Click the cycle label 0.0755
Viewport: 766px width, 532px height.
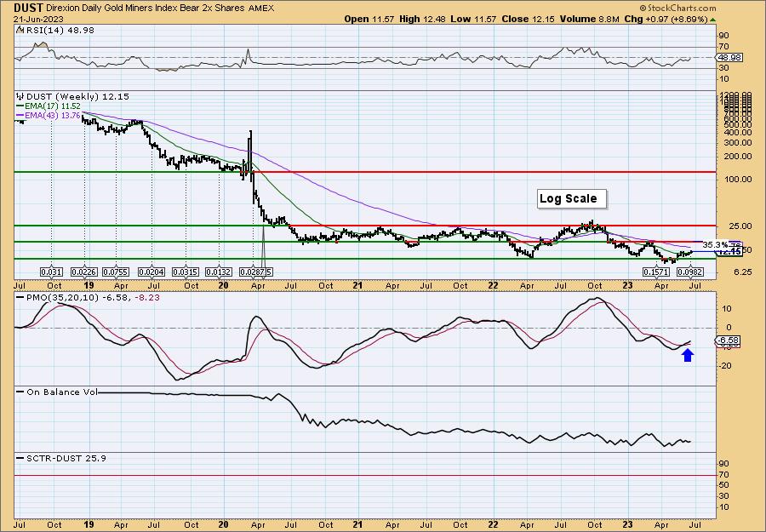pyautogui.click(x=117, y=272)
